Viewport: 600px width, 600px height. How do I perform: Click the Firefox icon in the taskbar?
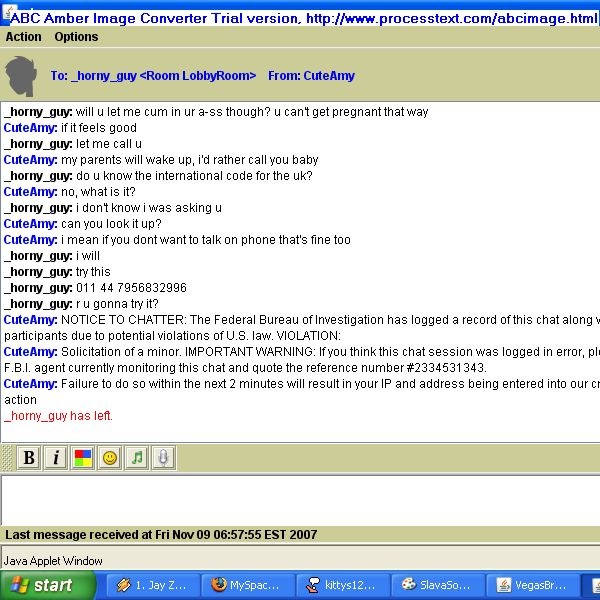point(218,585)
